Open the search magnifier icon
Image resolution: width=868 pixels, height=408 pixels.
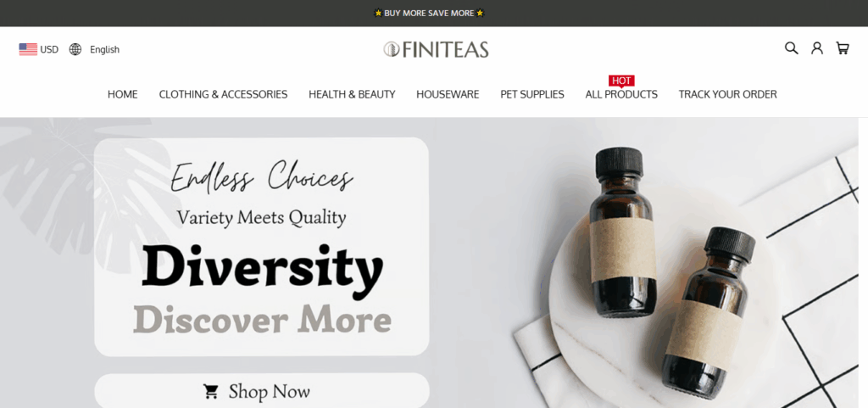pos(791,48)
